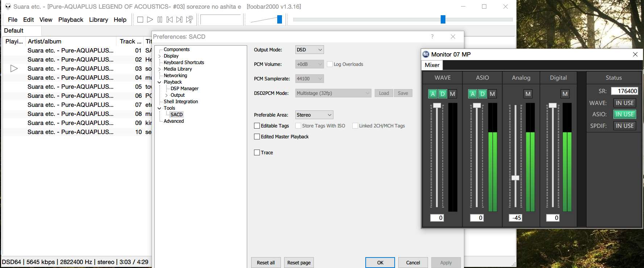The height and width of the screenshot is (268, 644).
Task: Skip to previous track button
Action: click(170, 20)
